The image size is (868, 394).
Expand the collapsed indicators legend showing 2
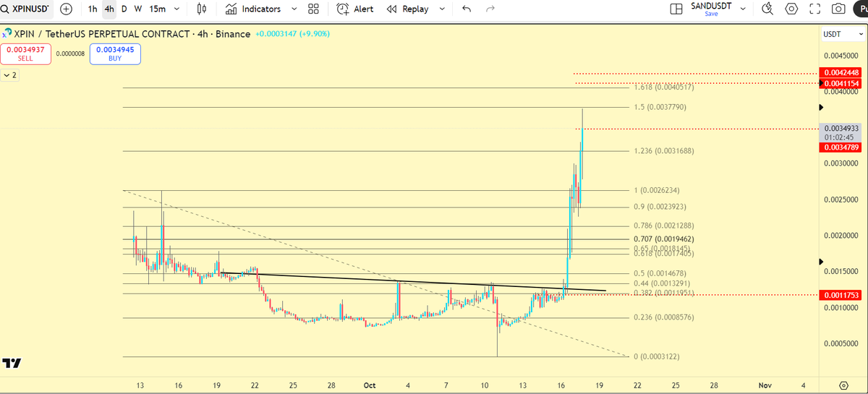(10, 74)
